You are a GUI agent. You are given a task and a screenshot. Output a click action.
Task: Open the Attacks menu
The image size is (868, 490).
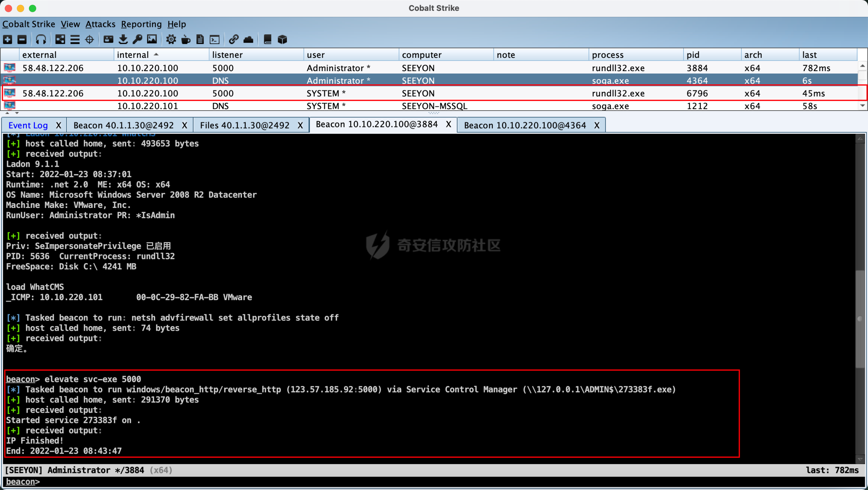[100, 24]
